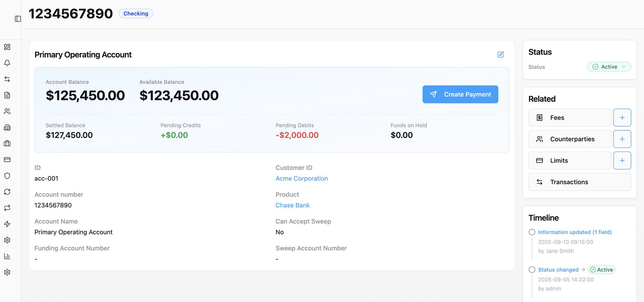
Task: Open notifications bell in the sidebar
Action: pos(7,63)
